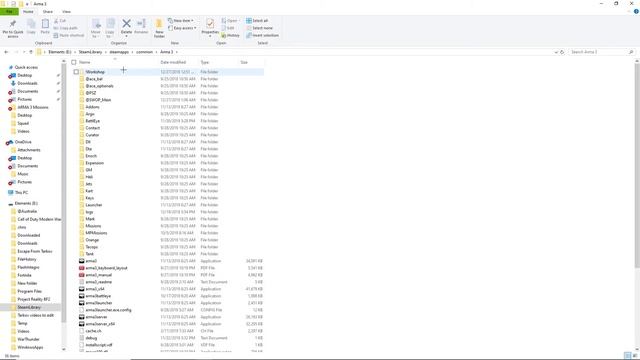This screenshot has width=640, height=360.
Task: Navigate to steamapps in the breadcrumb
Action: (119, 52)
